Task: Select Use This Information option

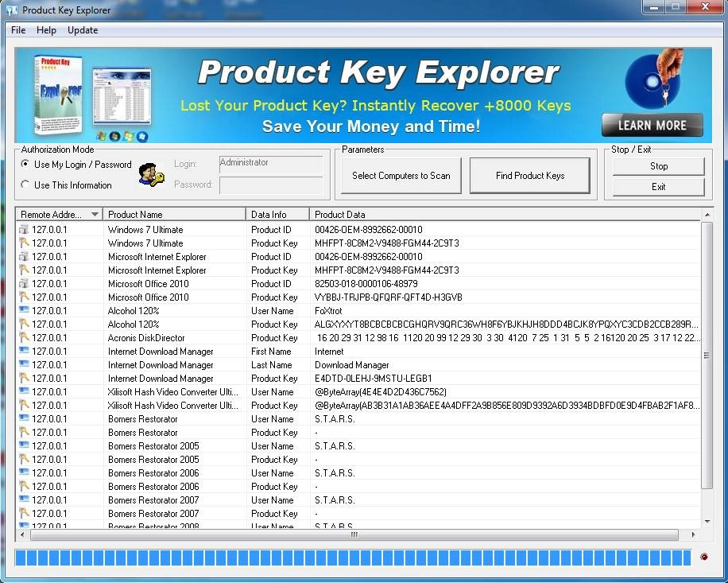Action: (67, 185)
